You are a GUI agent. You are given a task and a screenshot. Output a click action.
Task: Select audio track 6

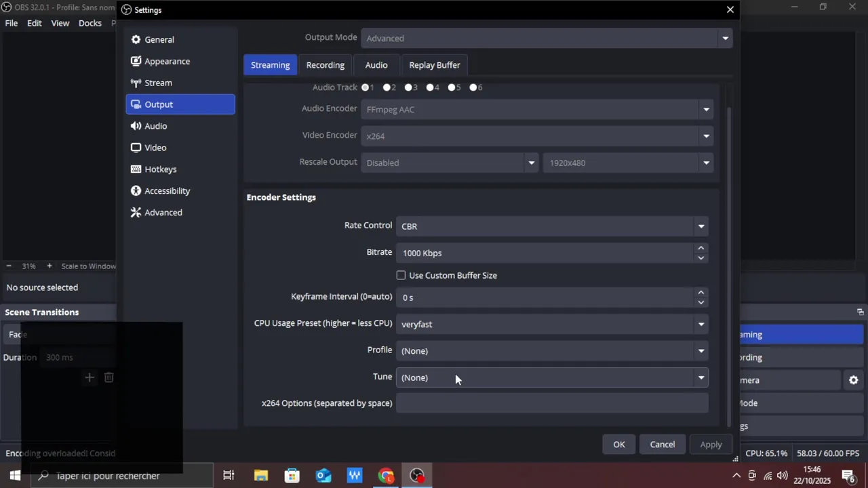tap(474, 87)
